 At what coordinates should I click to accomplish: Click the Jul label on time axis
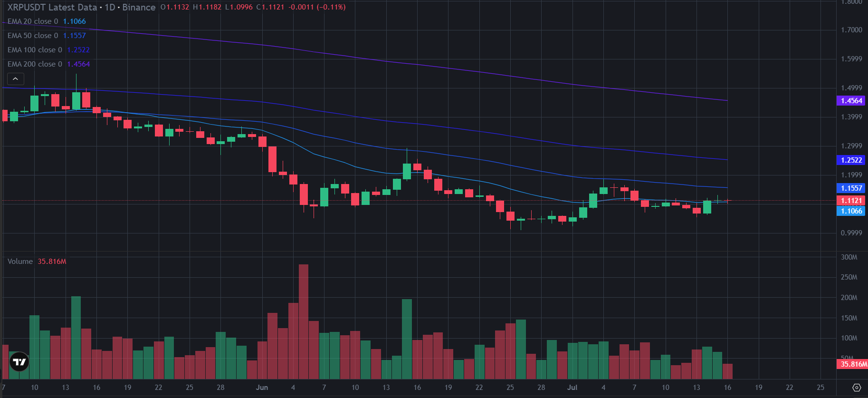point(572,388)
